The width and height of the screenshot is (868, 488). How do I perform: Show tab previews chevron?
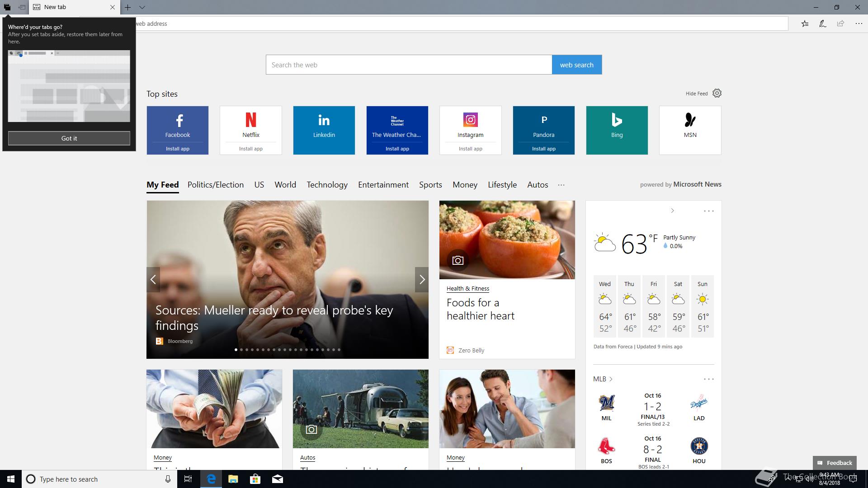[142, 7]
